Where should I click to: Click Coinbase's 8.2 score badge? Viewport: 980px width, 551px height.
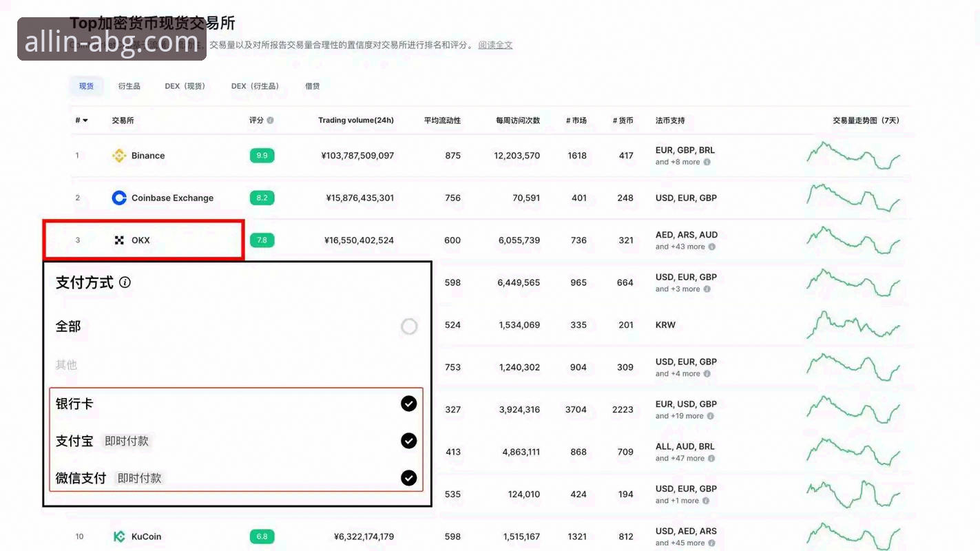[x=262, y=198]
